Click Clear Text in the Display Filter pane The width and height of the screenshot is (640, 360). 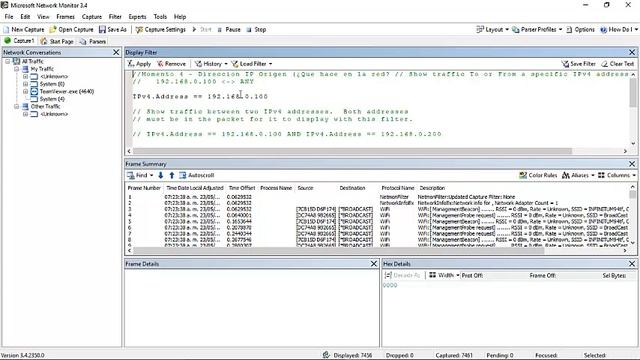click(x=618, y=64)
